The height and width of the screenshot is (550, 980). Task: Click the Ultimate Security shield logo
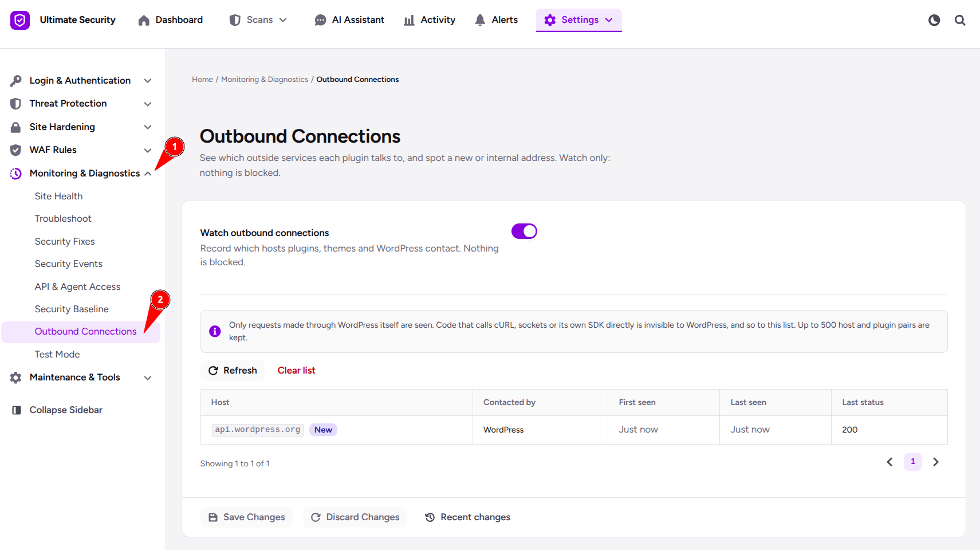click(x=20, y=20)
